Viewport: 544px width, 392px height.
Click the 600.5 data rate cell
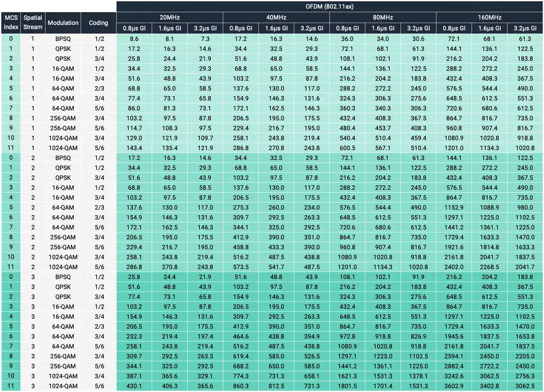click(x=347, y=148)
